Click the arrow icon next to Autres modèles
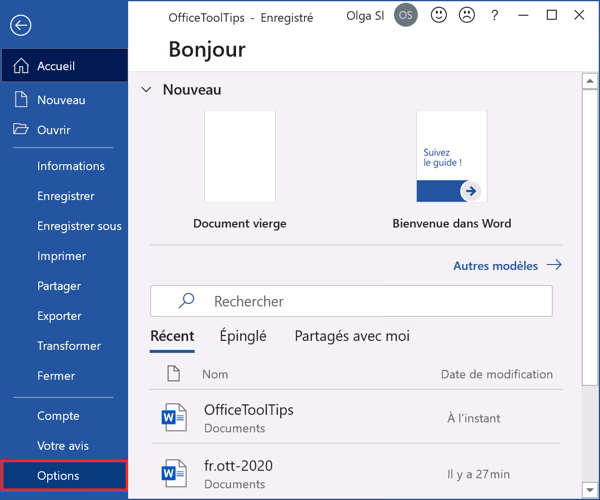 coord(554,265)
